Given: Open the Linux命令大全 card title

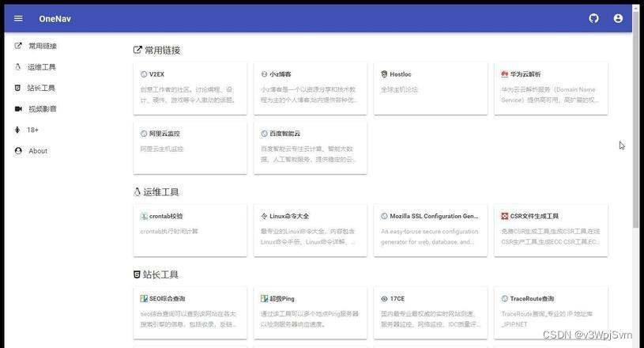Looking at the screenshot, I should tap(289, 216).
